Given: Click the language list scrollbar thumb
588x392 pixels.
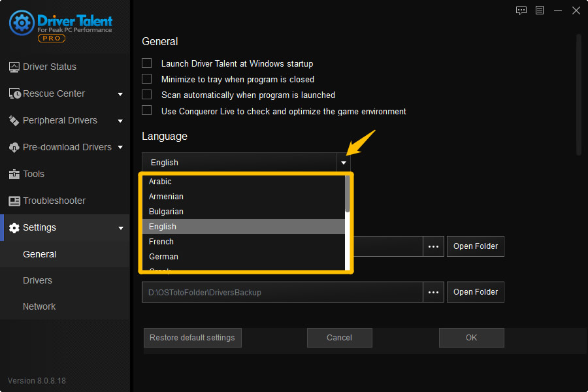Looking at the screenshot, I should [348, 193].
